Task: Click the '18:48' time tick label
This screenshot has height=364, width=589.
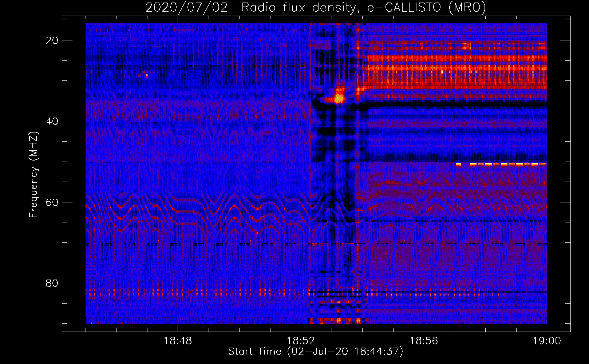Action: click(178, 341)
